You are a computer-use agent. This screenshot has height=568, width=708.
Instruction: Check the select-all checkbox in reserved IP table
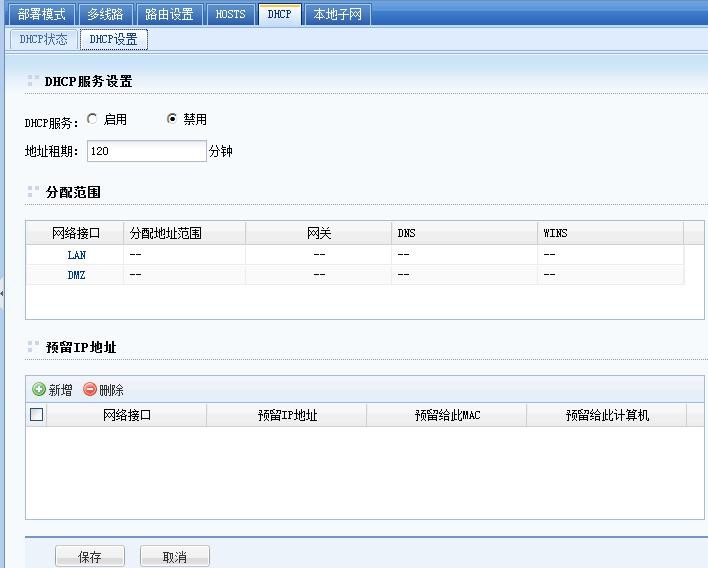[37, 415]
